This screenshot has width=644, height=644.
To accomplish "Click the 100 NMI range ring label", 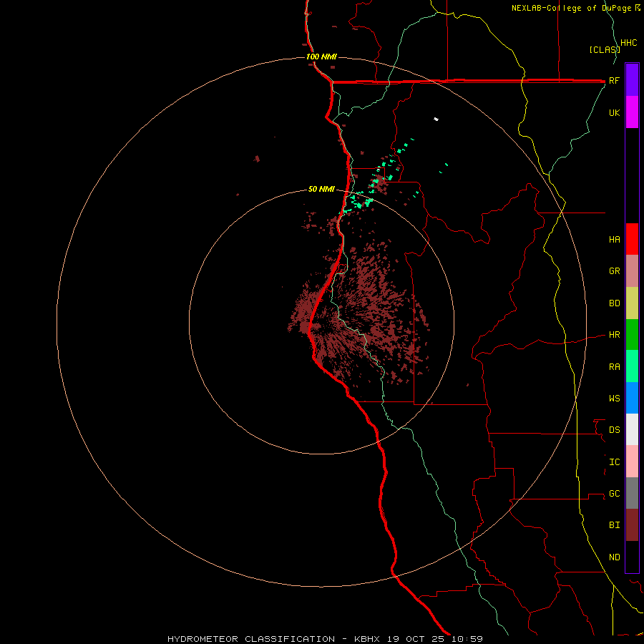I will [321, 57].
